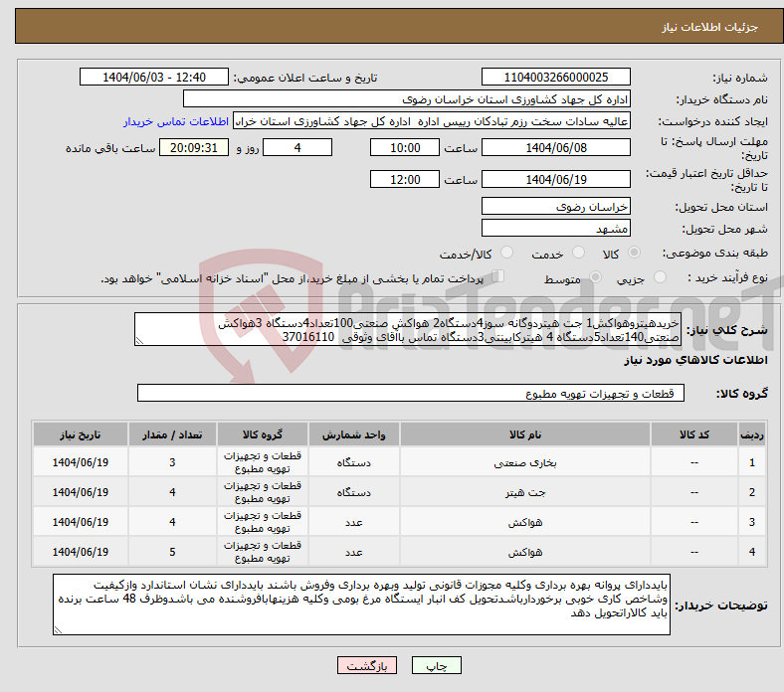Click the گروه کالا field قطعات و تجهیزات
Image resolution: width=784 pixels, height=692 pixels.
(x=411, y=393)
